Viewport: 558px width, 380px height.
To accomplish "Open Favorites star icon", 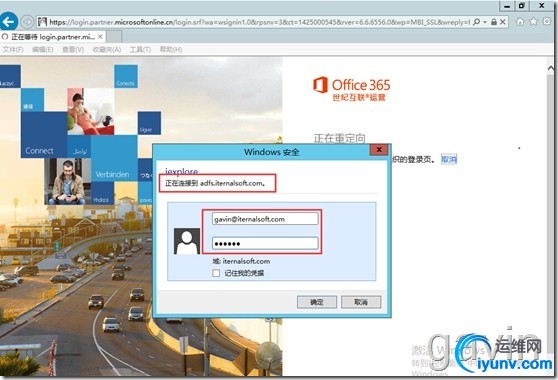I will [x=533, y=22].
